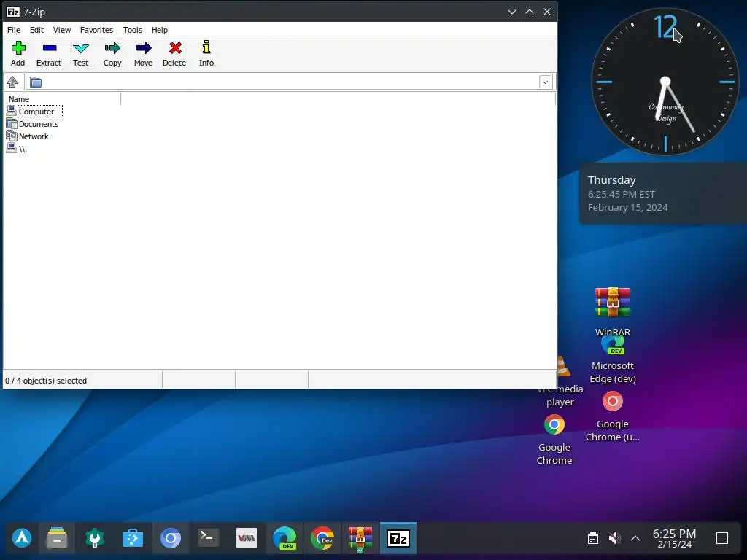This screenshot has height=560, width=747.
Task: Click the analog clock widget
Action: 665,82
